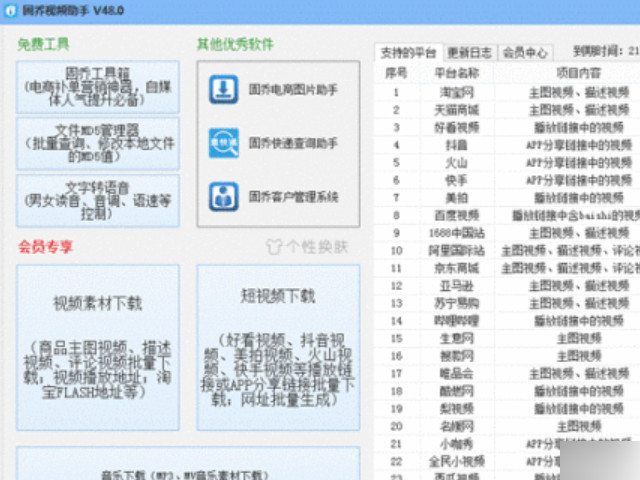Select the 阿里国际站 row
Image resolution: width=640 pixels, height=480 pixels.
(507, 251)
